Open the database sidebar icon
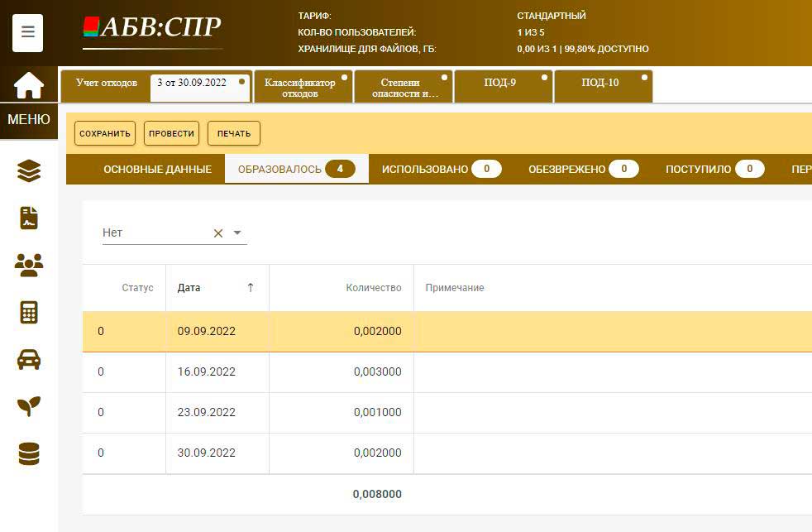The width and height of the screenshot is (812, 532). click(x=29, y=453)
